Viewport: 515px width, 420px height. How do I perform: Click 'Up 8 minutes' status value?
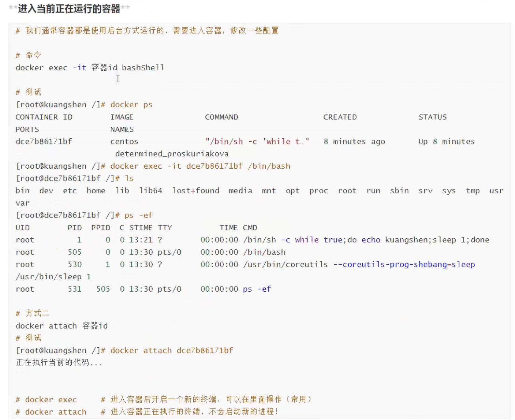(x=446, y=141)
